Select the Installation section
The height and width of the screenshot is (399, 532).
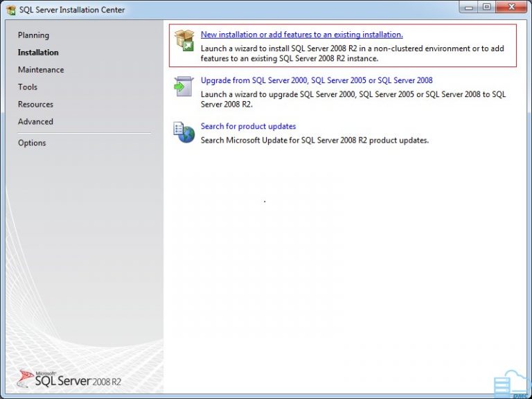[x=38, y=52]
